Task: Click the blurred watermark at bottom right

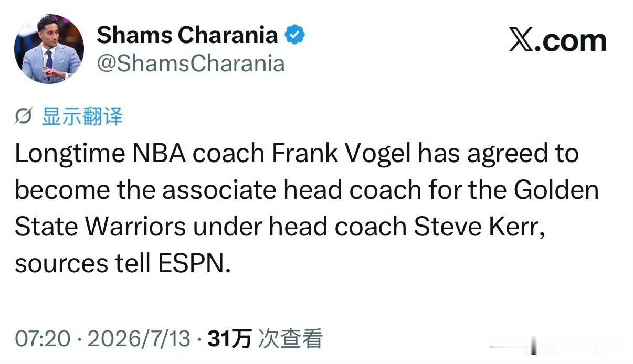Action: pyautogui.click(x=558, y=347)
